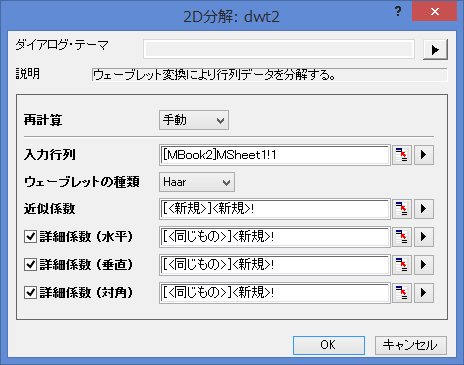
Task: Click the ウェーブレットの種類 label
Action: click(x=82, y=182)
